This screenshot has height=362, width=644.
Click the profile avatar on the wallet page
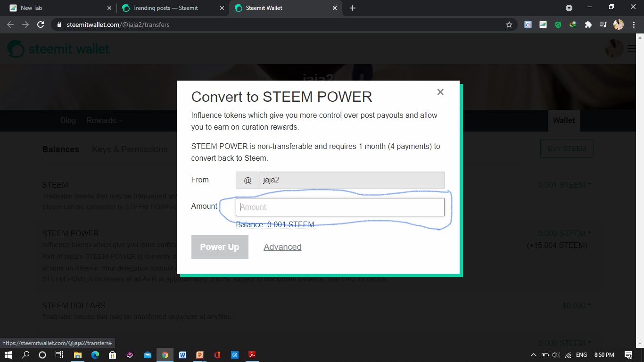coord(613,48)
